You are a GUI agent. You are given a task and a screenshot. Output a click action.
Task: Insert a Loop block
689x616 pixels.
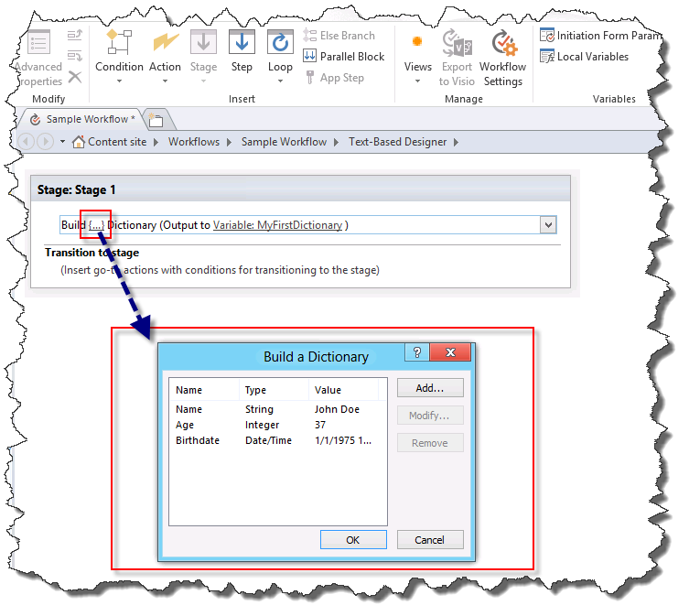click(280, 56)
